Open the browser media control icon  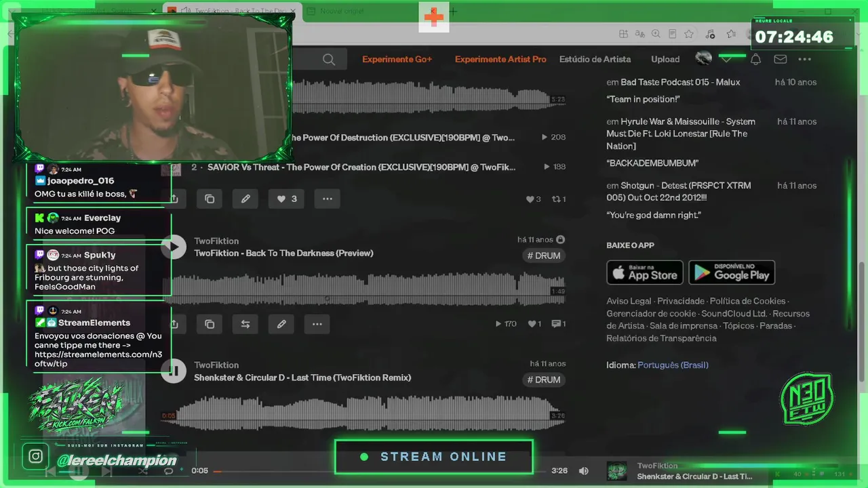[x=710, y=34]
